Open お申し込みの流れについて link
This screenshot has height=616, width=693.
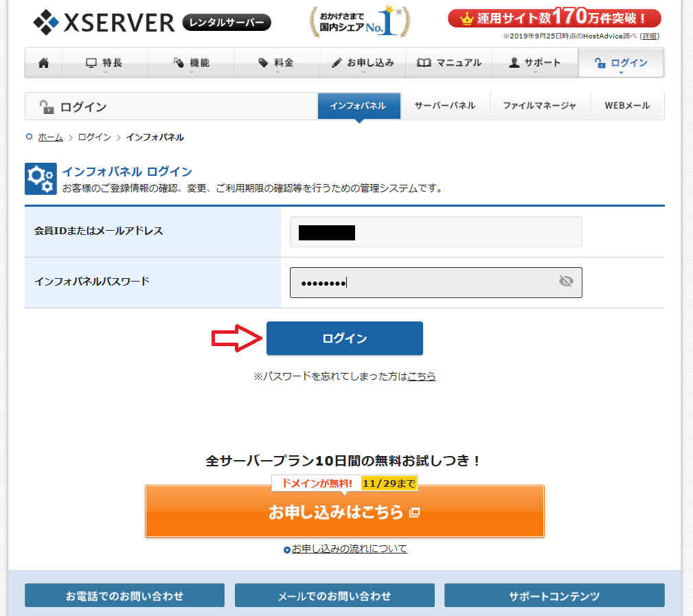pyautogui.click(x=349, y=549)
